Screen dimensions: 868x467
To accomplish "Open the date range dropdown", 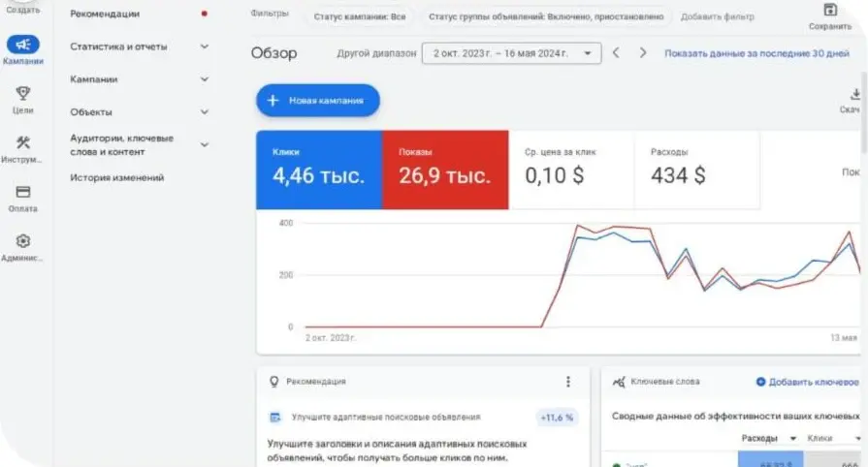I will (x=511, y=53).
